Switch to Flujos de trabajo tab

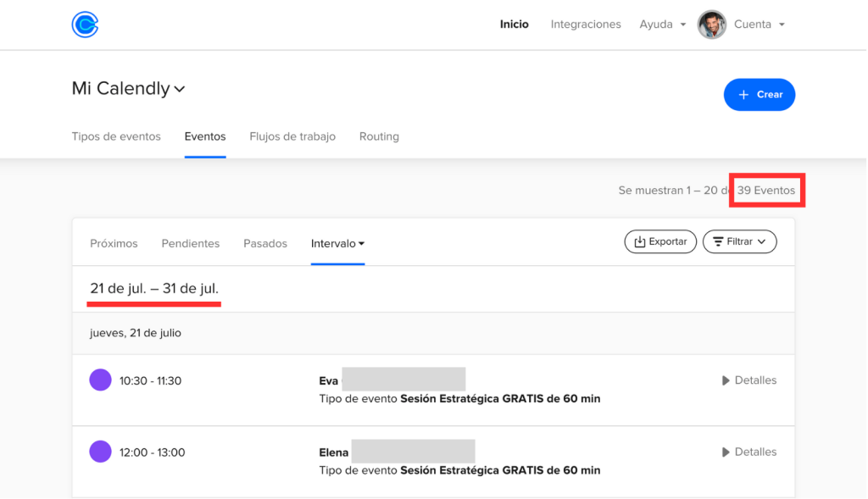coord(292,136)
